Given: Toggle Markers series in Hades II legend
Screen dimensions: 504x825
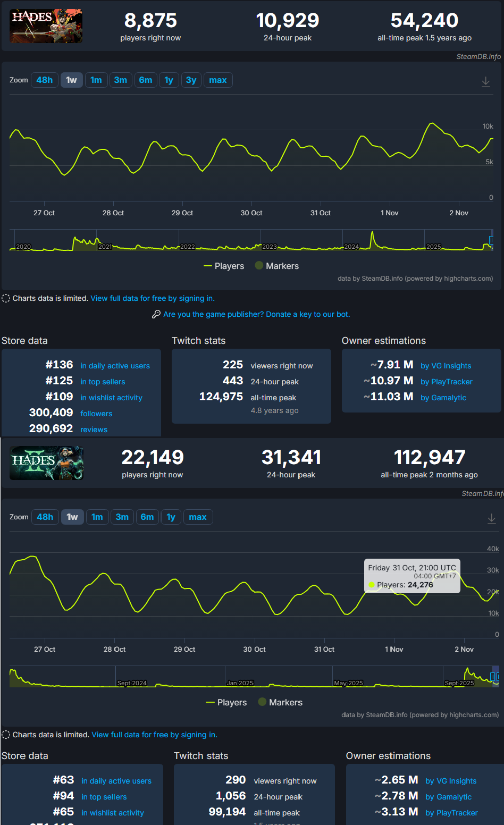Looking at the screenshot, I should coord(280,702).
